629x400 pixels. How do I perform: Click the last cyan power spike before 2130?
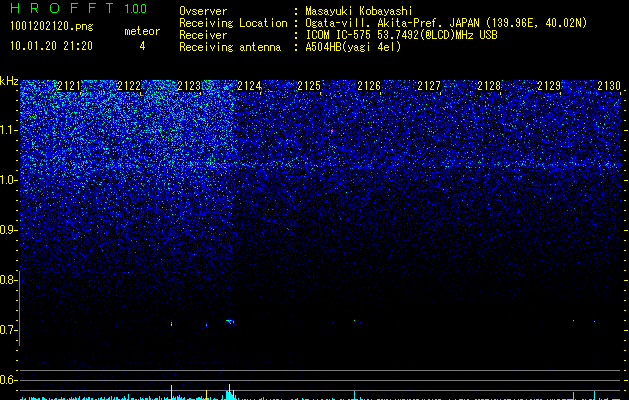point(594,395)
